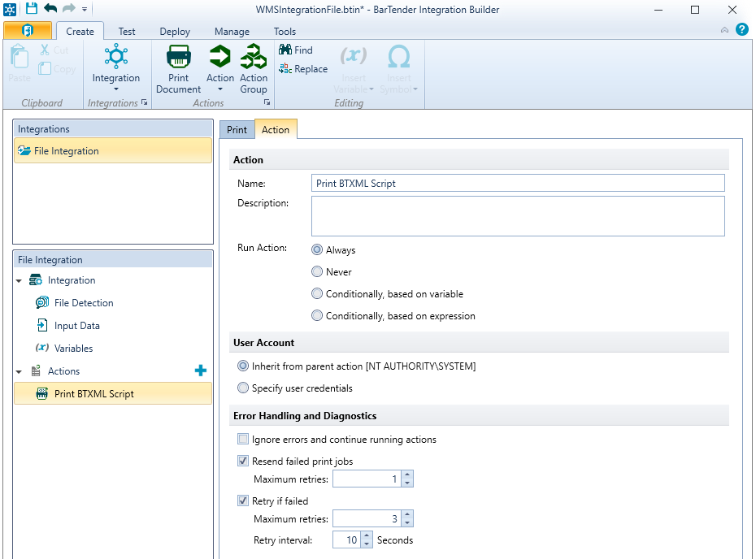Open Input Data settings
The width and height of the screenshot is (756, 559).
click(76, 326)
